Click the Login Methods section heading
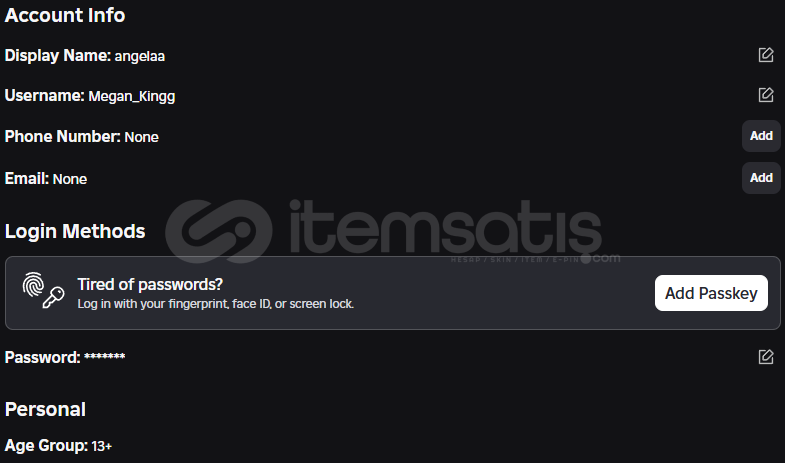This screenshot has width=785, height=463. click(75, 231)
